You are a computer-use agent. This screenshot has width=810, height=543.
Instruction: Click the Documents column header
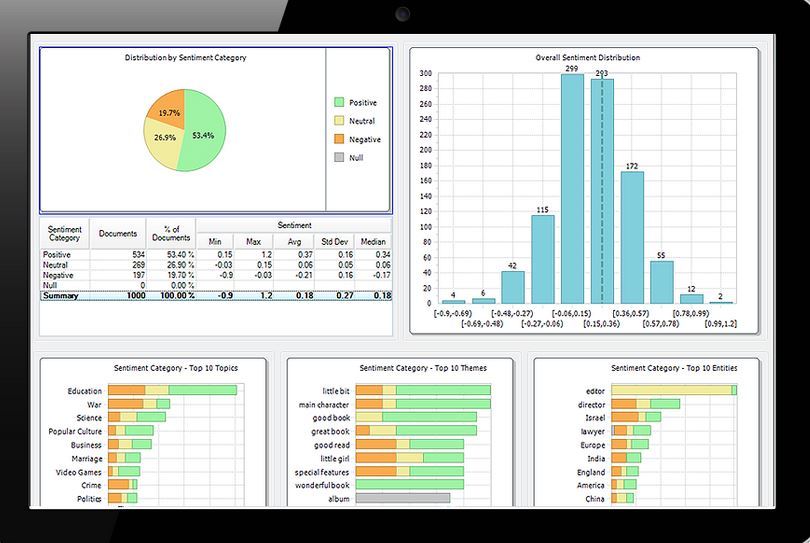118,233
